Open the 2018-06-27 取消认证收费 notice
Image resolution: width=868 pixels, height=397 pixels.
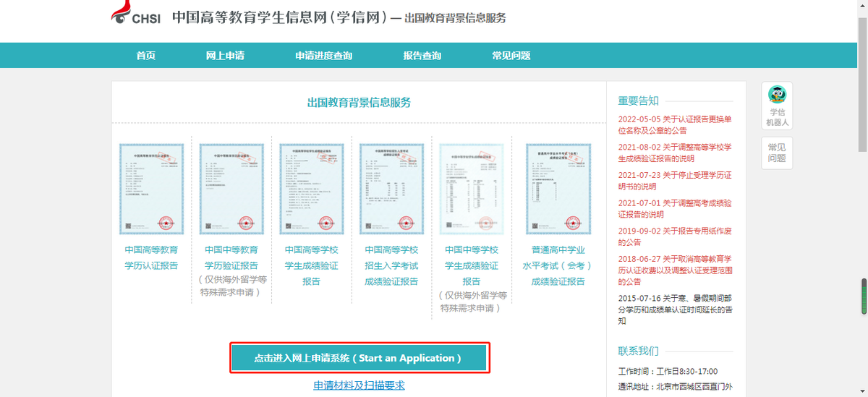(675, 270)
